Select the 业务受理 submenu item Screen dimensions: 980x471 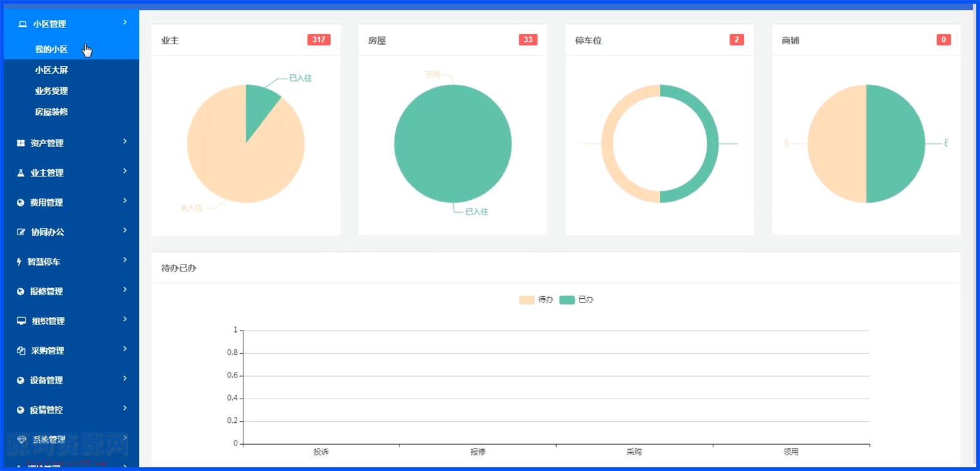pos(51,91)
